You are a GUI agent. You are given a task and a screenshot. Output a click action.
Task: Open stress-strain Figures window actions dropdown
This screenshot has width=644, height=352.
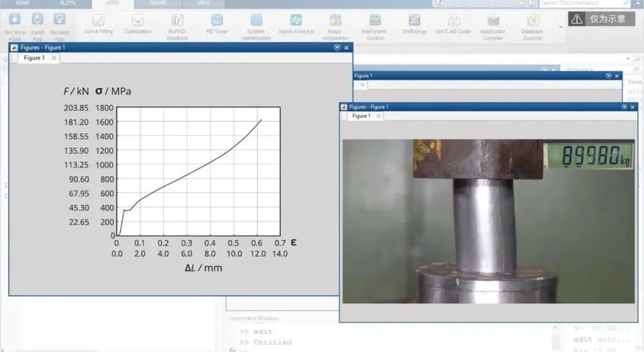337,48
